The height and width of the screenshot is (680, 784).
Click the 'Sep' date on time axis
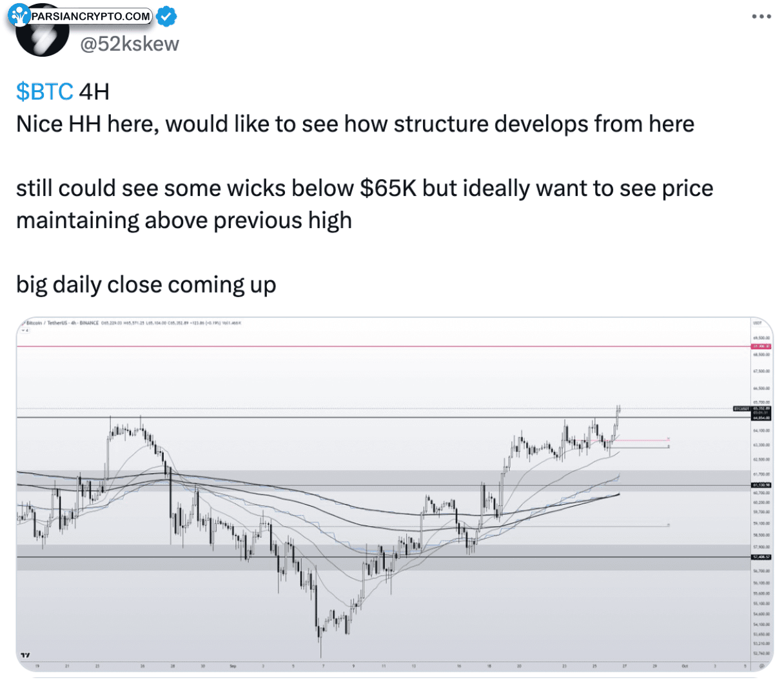(233, 665)
